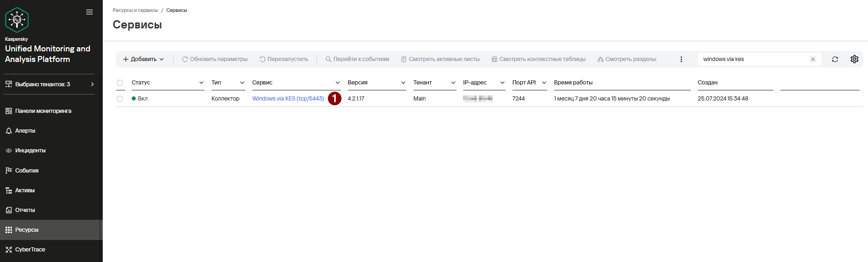Click API port 7244 cell
This screenshot has height=262, width=868.
coord(518,99)
